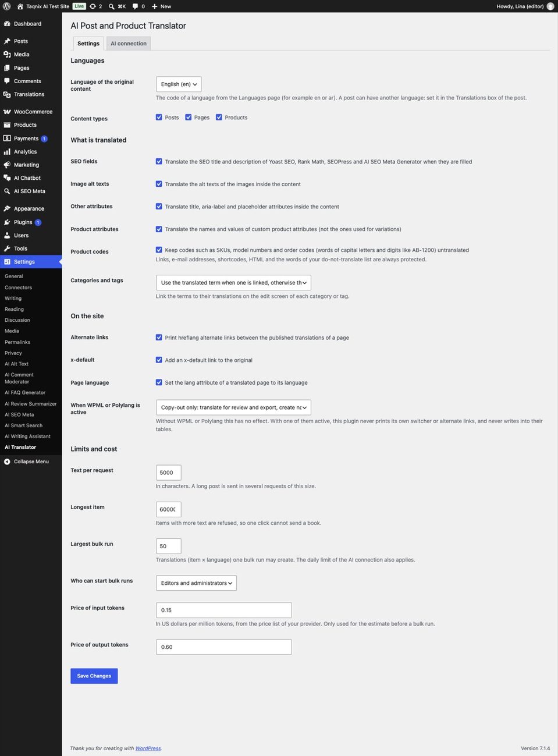Toggle the Image alt texts checkbox
Image resolution: width=558 pixels, height=756 pixels.
click(x=159, y=184)
